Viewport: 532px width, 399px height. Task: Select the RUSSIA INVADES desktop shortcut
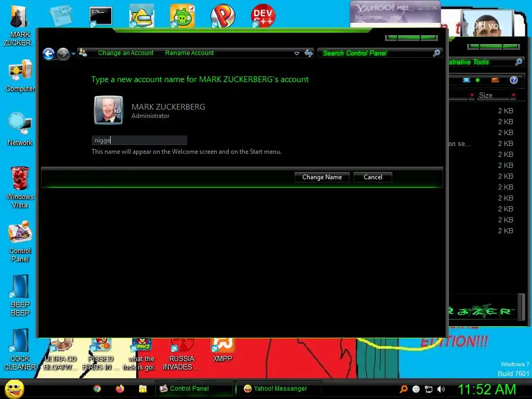pos(181,354)
